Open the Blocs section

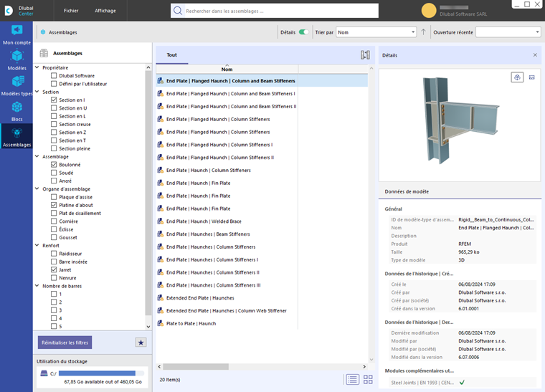click(16, 111)
